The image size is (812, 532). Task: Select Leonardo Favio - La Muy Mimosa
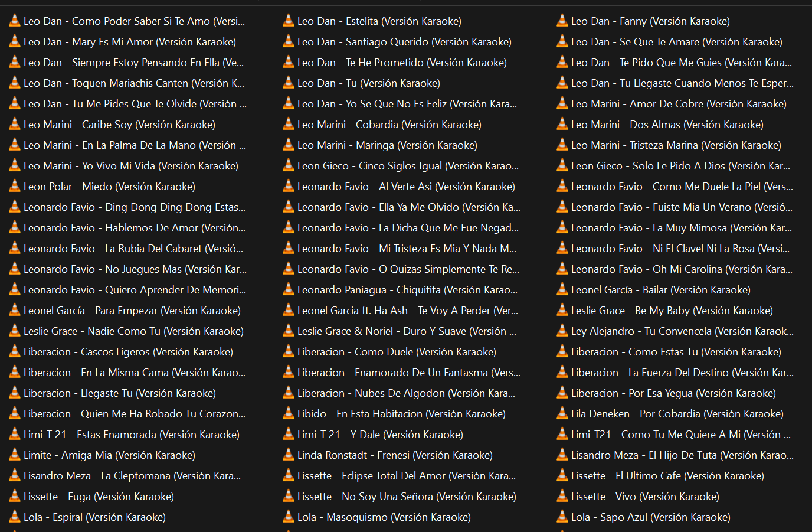point(675,227)
